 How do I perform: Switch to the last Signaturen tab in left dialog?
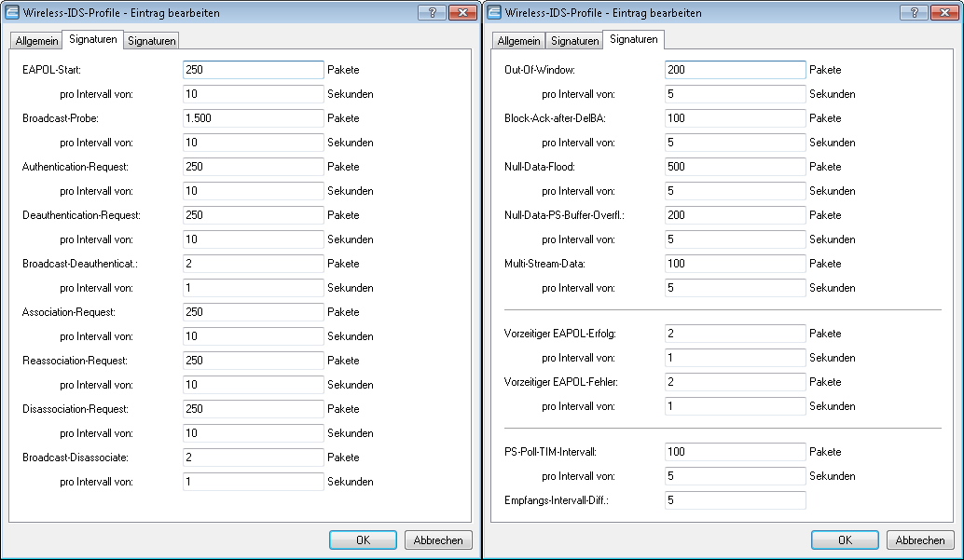point(151,41)
